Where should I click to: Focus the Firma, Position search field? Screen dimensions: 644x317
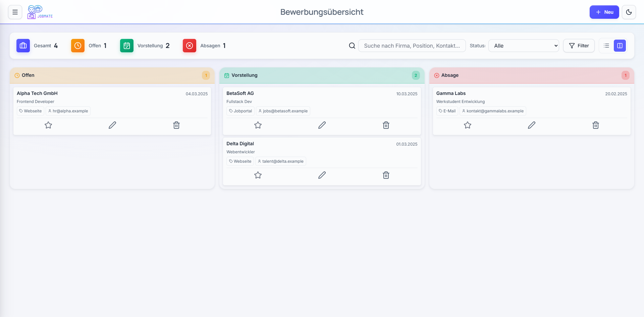412,46
